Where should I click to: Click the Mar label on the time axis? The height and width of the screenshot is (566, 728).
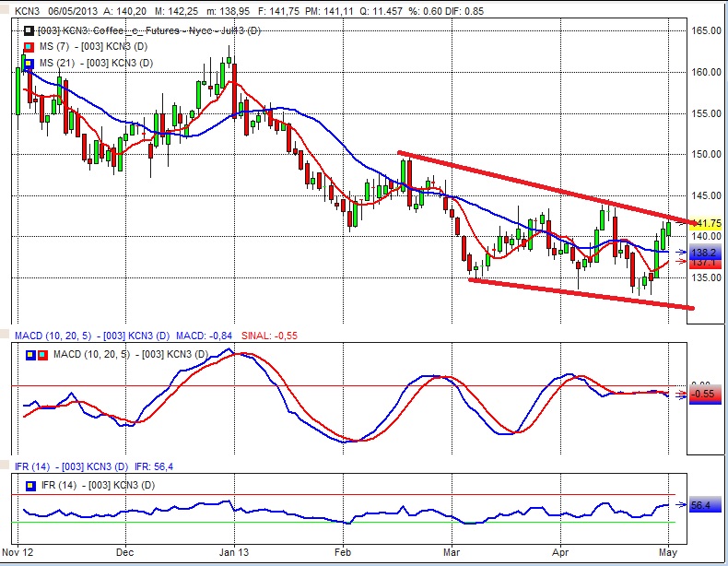point(452,554)
